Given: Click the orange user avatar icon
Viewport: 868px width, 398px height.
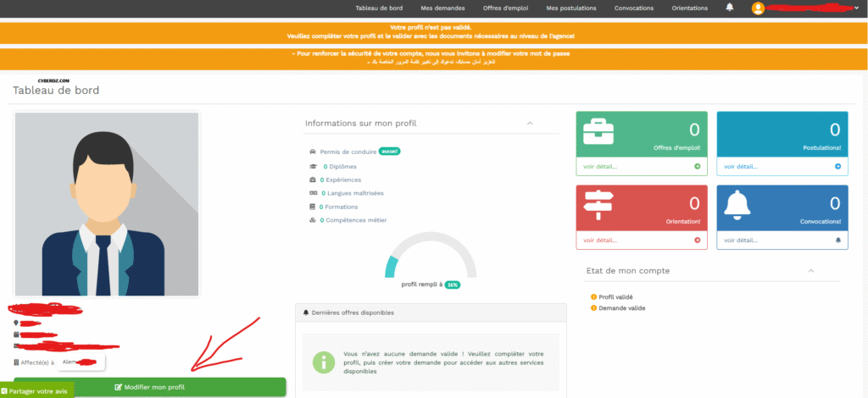Looking at the screenshot, I should pyautogui.click(x=758, y=8).
